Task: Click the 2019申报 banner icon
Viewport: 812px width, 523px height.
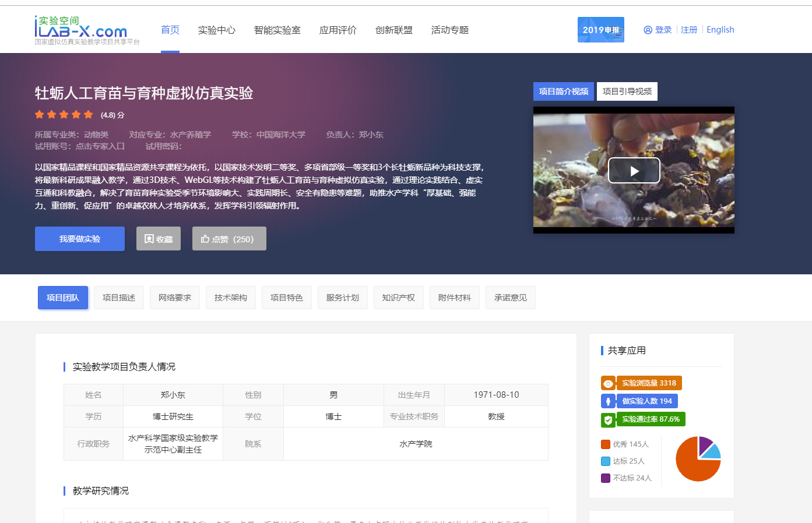Action: tap(600, 30)
